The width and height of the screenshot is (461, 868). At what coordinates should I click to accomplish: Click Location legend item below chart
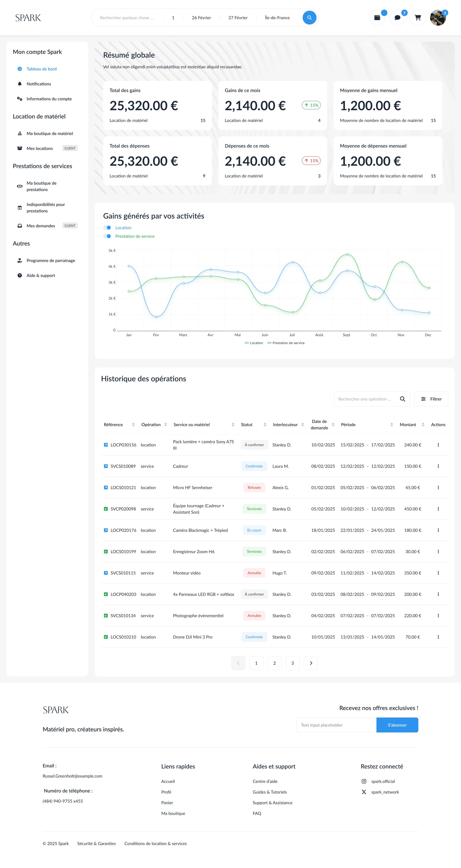254,343
